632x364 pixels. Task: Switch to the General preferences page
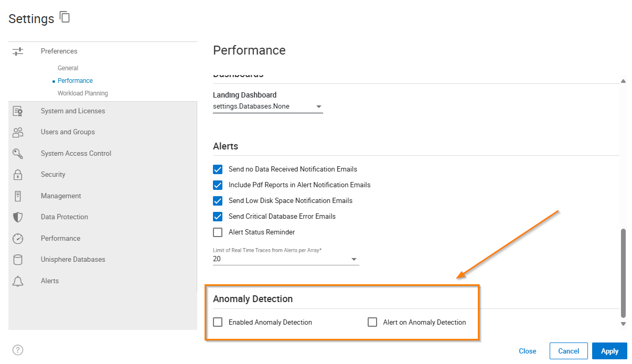pos(68,68)
